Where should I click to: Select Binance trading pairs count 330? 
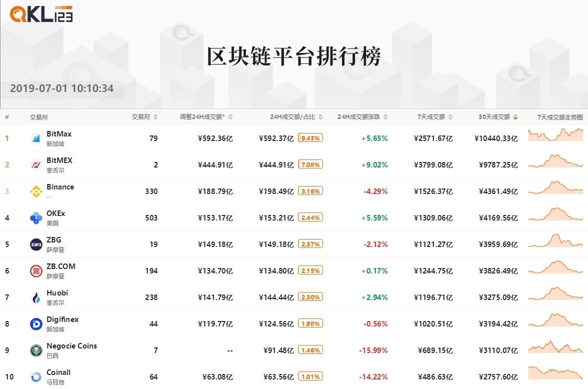tap(151, 191)
